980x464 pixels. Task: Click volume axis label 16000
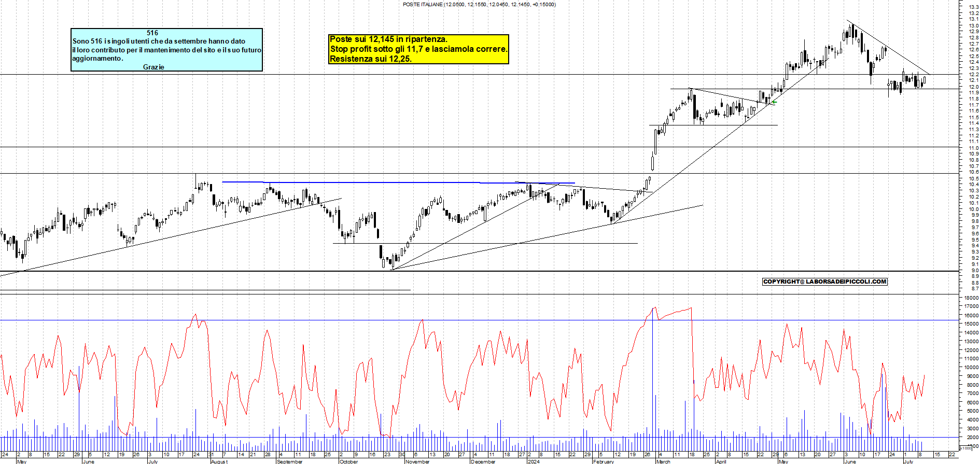[971, 315]
